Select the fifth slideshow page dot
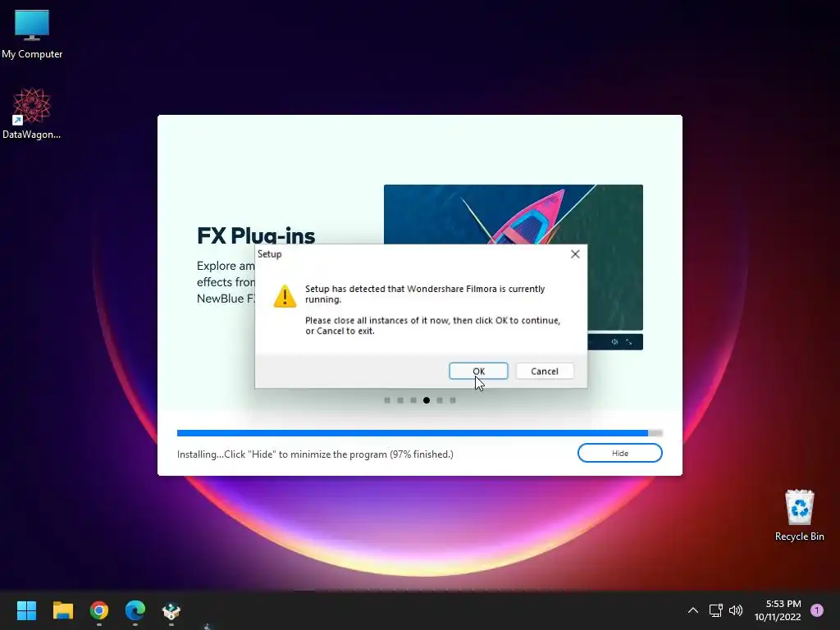The height and width of the screenshot is (630, 840). [440, 400]
